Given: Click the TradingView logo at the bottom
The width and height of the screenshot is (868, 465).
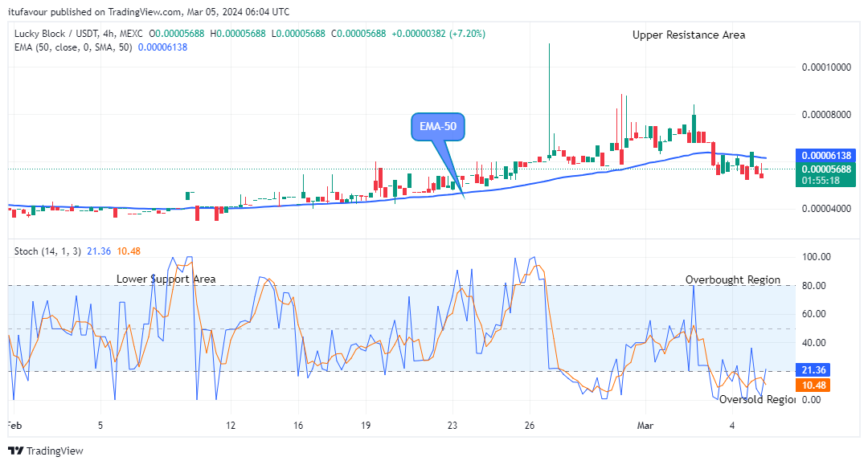Looking at the screenshot, I should tap(46, 451).
